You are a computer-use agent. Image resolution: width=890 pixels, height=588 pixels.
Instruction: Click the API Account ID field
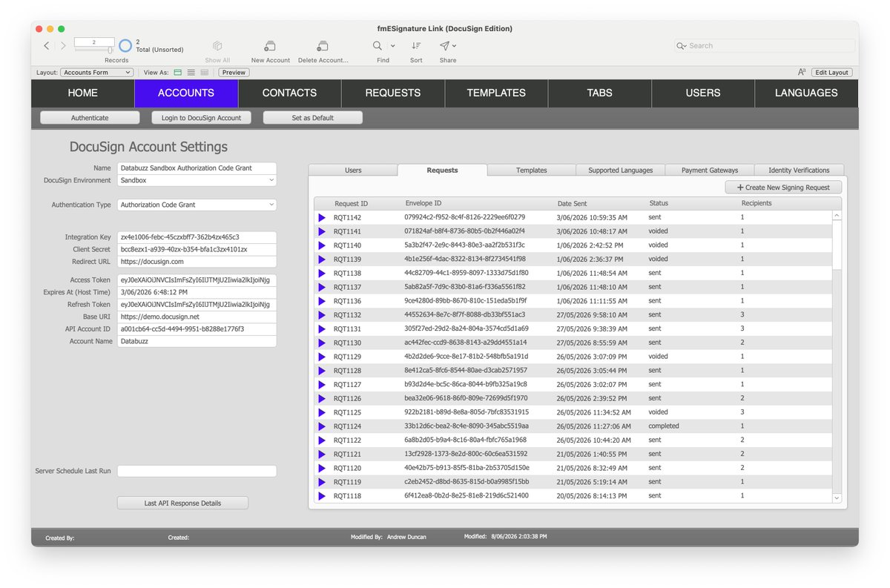197,329
